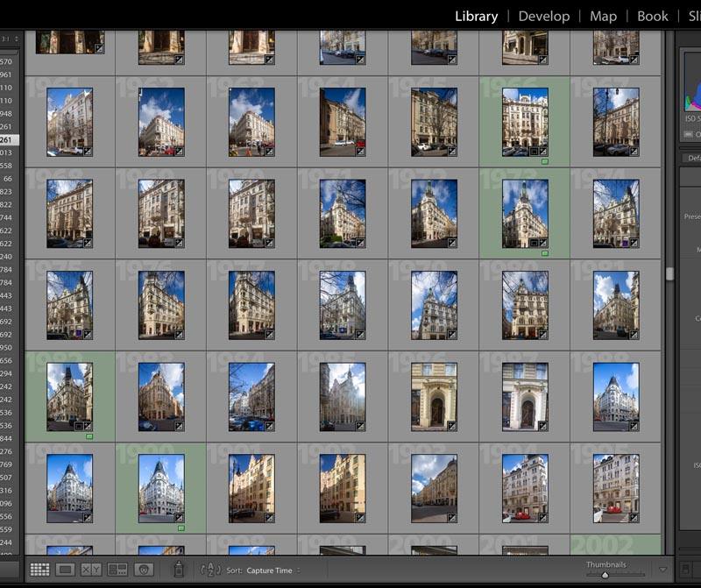Click the grid vertical scrollbar handle

point(669,273)
